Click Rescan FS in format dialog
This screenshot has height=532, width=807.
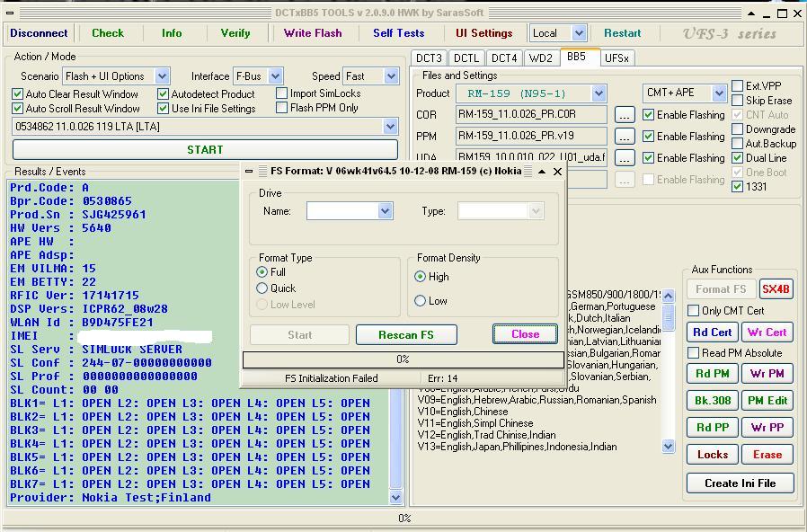click(x=406, y=335)
